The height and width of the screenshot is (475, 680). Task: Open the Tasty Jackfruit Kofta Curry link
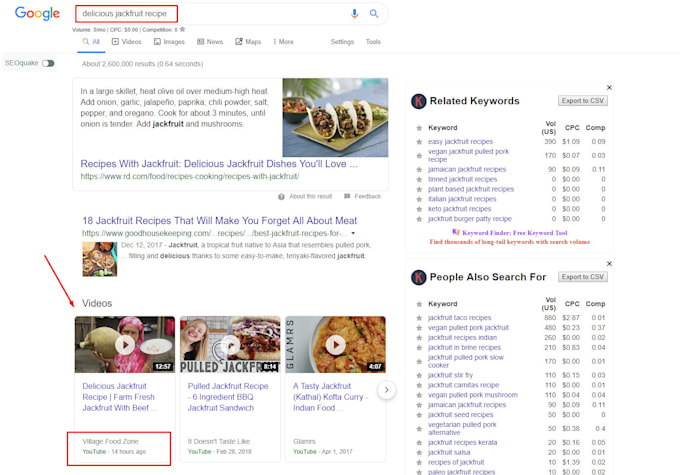(x=330, y=397)
